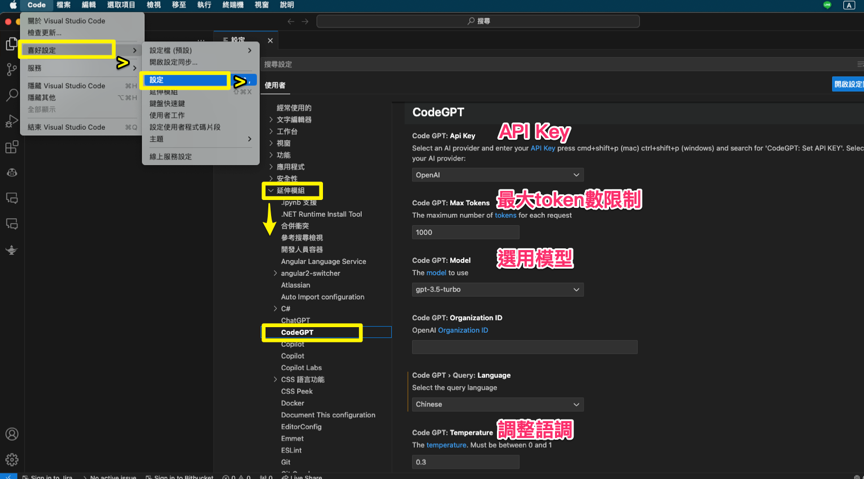This screenshot has width=864, height=479.
Task: Open the Manage gear menu
Action: (x=12, y=459)
